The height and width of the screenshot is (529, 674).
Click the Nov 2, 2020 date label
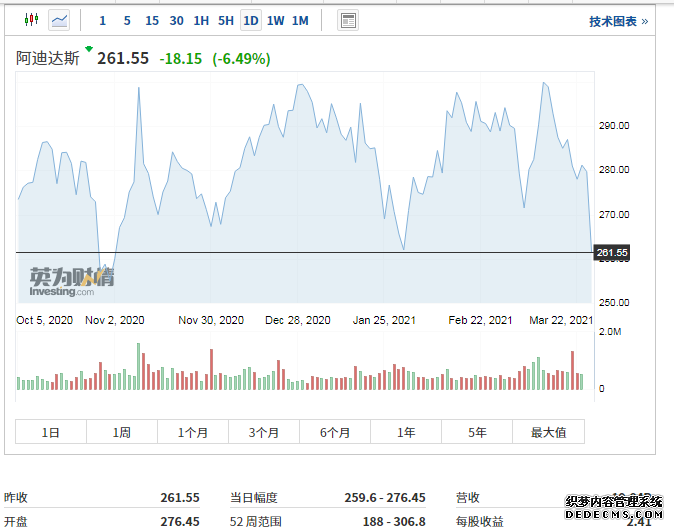(x=115, y=320)
